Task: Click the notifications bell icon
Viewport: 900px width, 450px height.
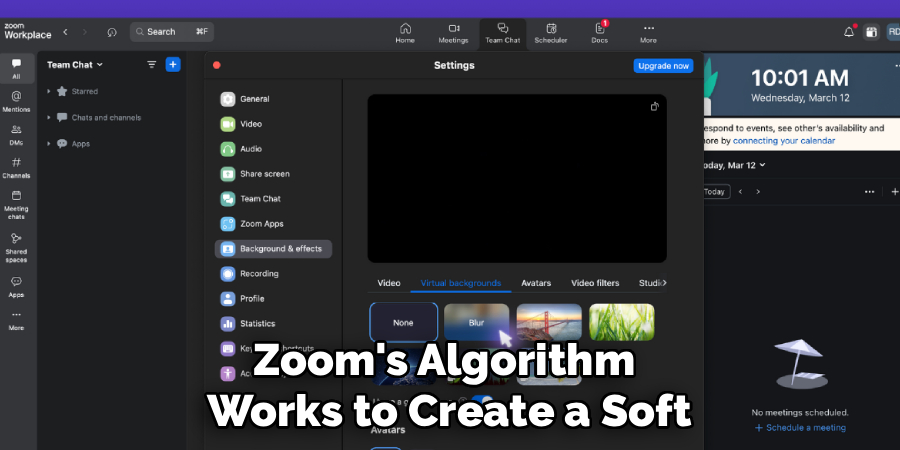Action: click(x=849, y=32)
